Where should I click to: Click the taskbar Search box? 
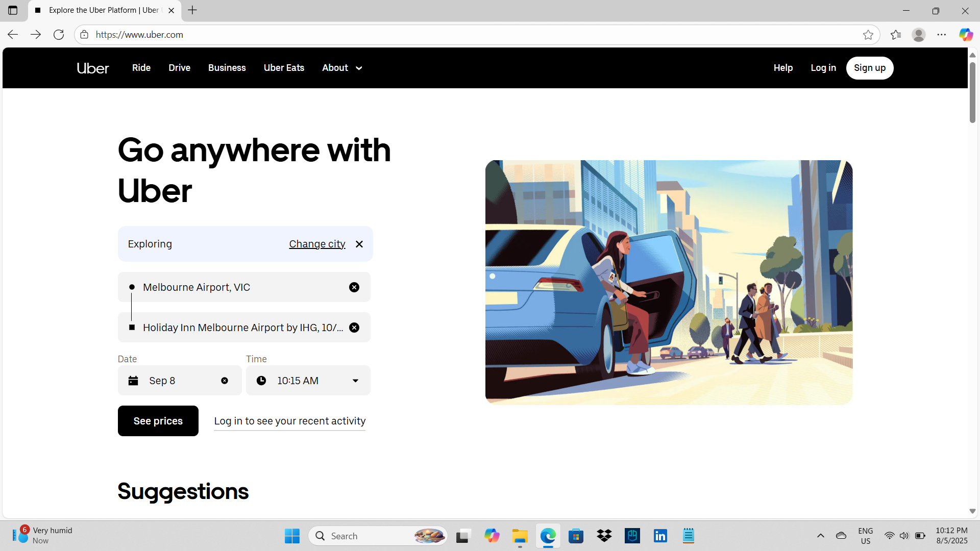(x=378, y=536)
